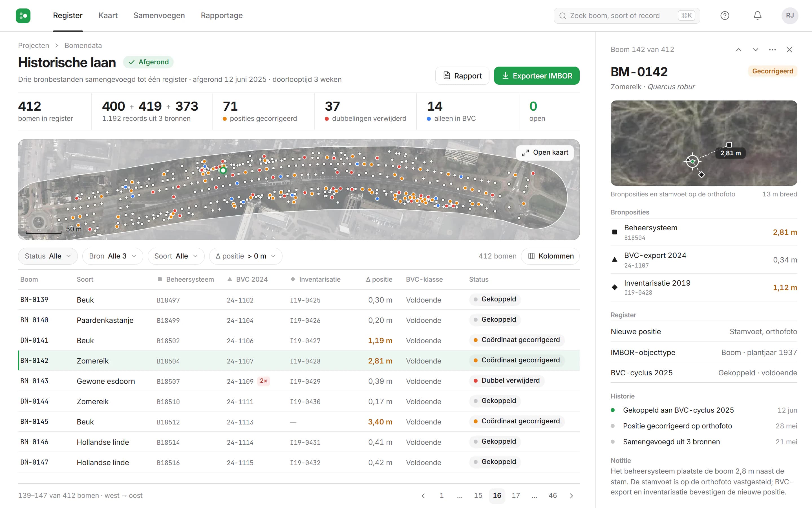Focus the Zoek boom search field
812x508 pixels.
pyautogui.click(x=626, y=16)
